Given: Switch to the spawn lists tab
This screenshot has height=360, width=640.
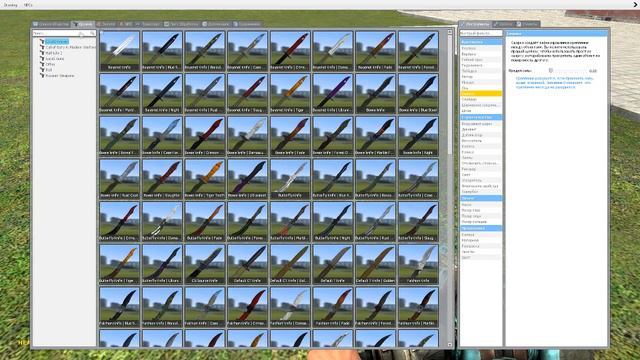Looking at the screenshot, I should (x=51, y=24).
